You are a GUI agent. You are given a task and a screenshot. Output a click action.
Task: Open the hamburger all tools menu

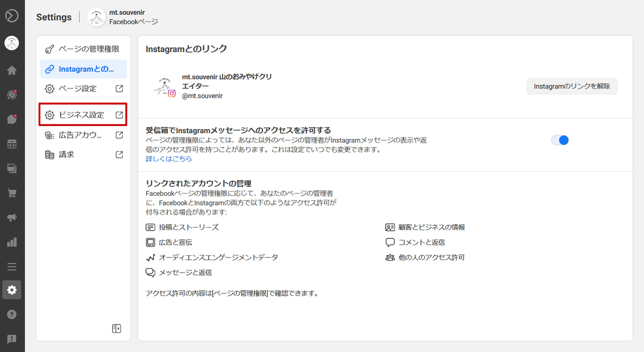point(12,267)
